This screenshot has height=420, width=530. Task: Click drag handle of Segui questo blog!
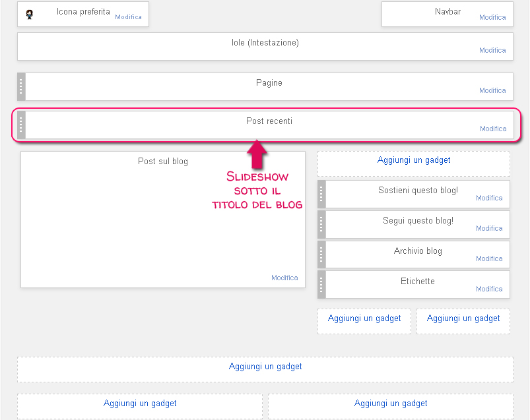(x=321, y=224)
